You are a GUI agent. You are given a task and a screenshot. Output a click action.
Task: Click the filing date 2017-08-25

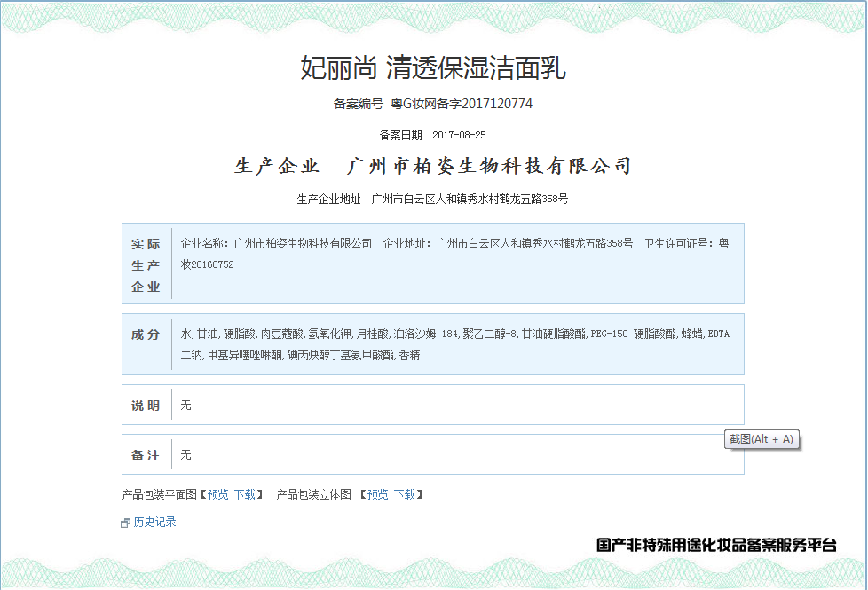pos(459,135)
